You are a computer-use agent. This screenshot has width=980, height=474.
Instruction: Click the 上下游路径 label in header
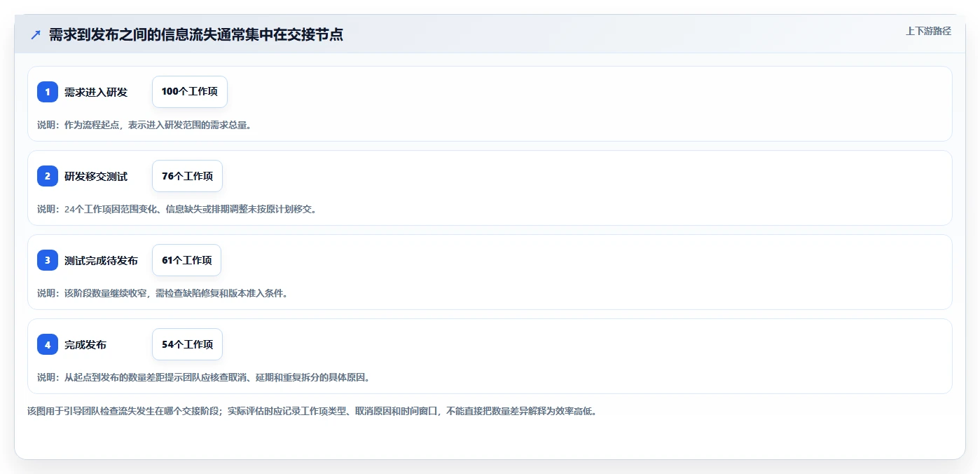(x=928, y=31)
